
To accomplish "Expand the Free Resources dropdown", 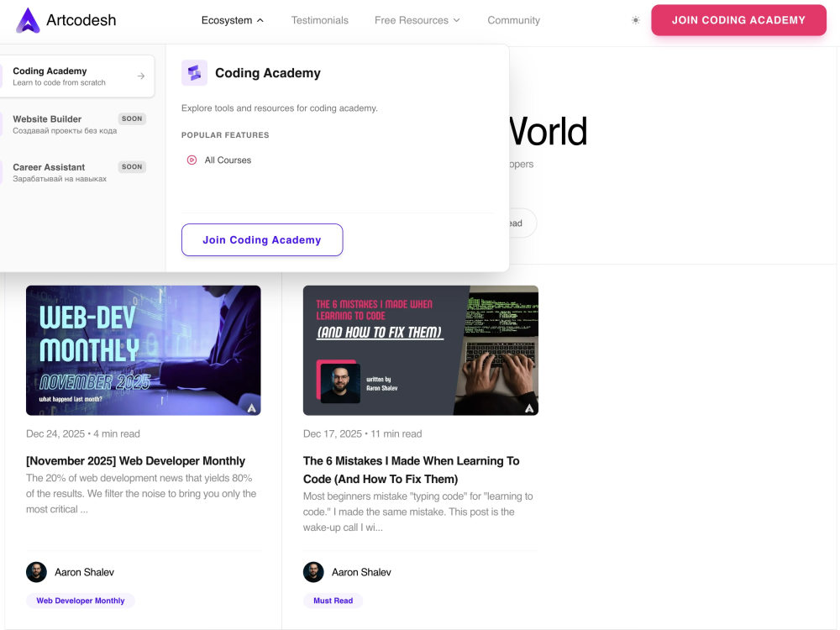I will click(x=417, y=20).
